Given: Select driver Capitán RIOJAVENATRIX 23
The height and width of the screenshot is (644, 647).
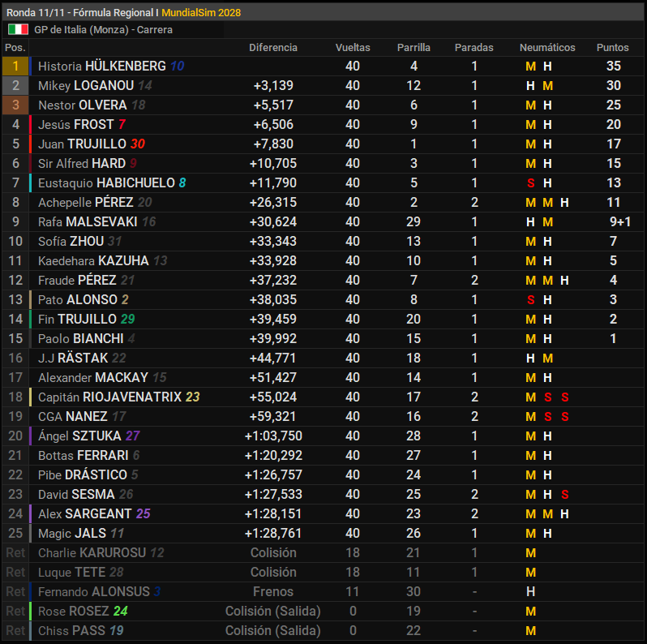Looking at the screenshot, I should (x=119, y=397).
